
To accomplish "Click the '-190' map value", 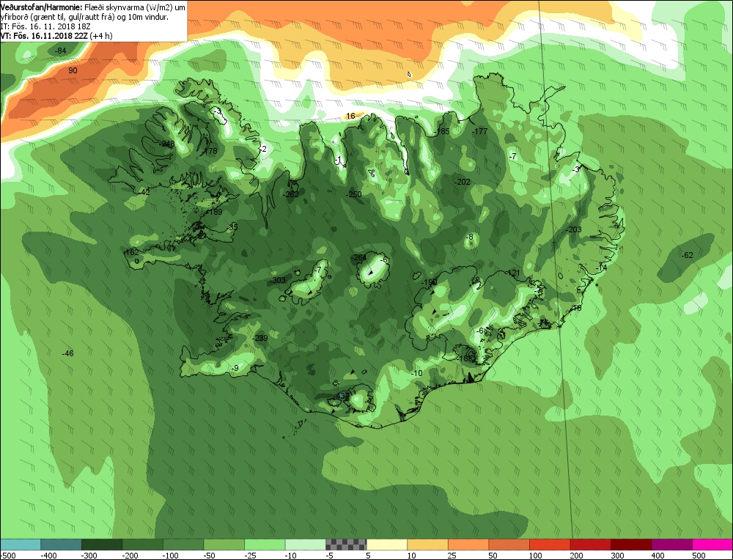I will point(429,283).
